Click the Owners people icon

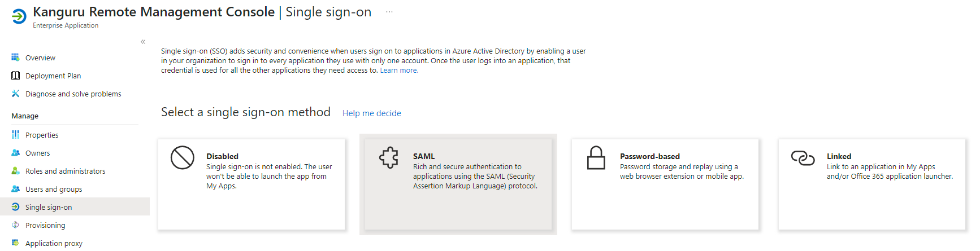[x=15, y=153]
